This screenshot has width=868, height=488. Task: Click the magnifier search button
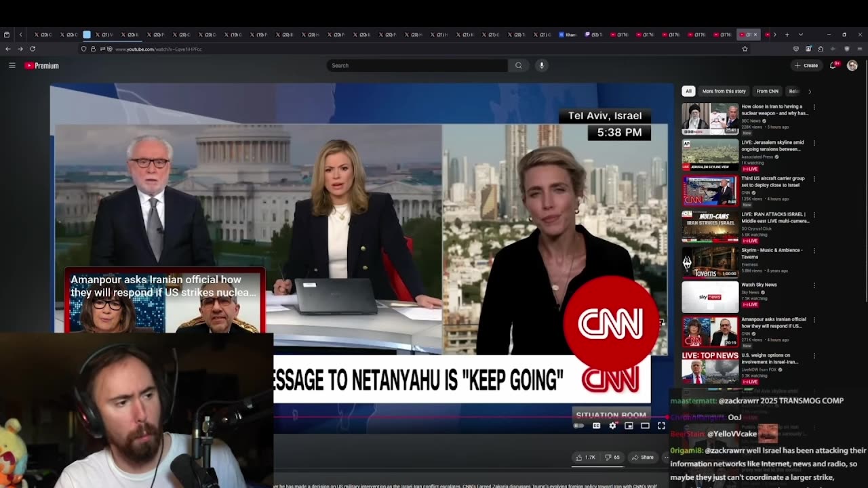coord(519,66)
